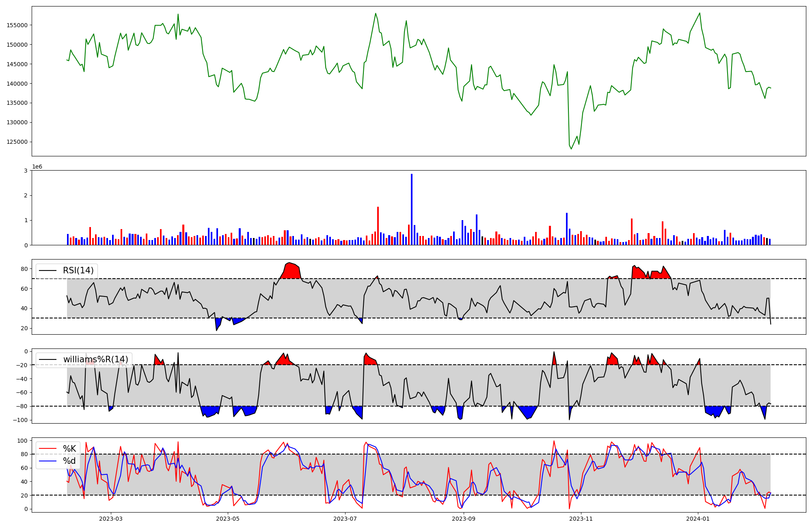Click the 100 tick on stochastic axis

23,441
